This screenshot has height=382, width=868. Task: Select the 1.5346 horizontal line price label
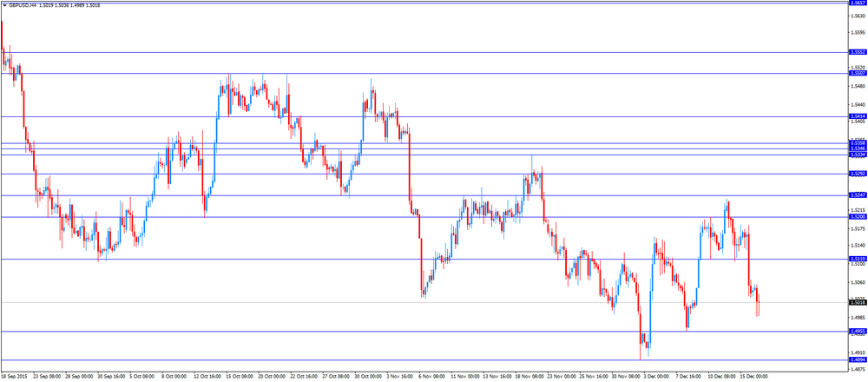pyautogui.click(x=858, y=148)
